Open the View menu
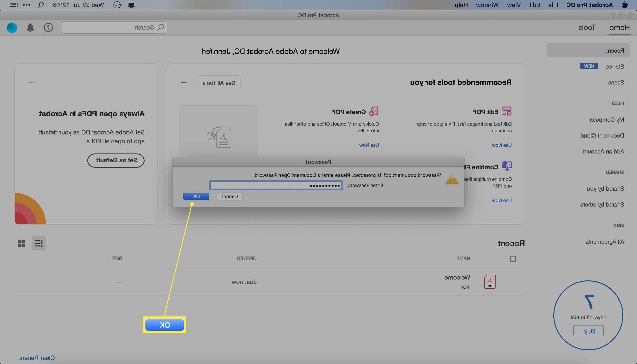Image resolution: width=637 pixels, height=364 pixels. coord(514,5)
